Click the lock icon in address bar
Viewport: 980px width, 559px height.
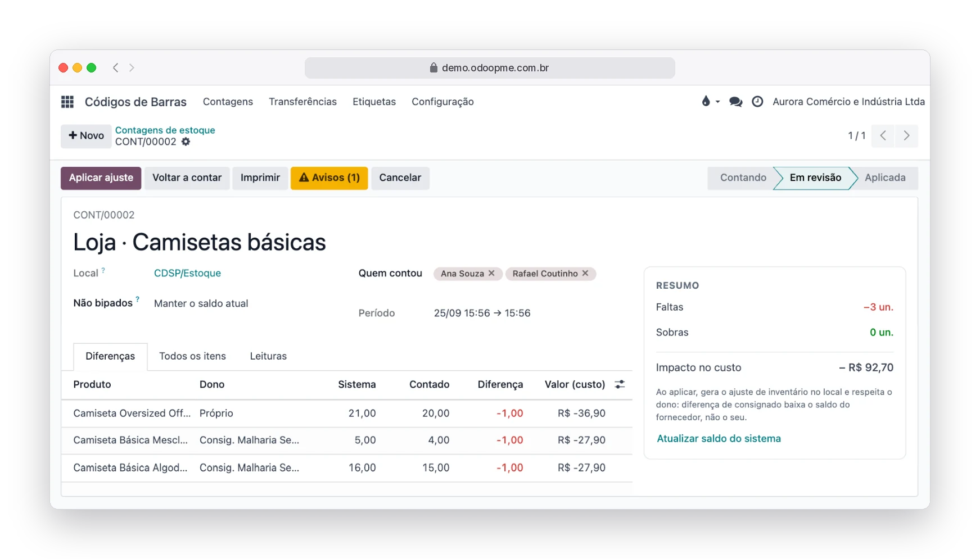[433, 67]
